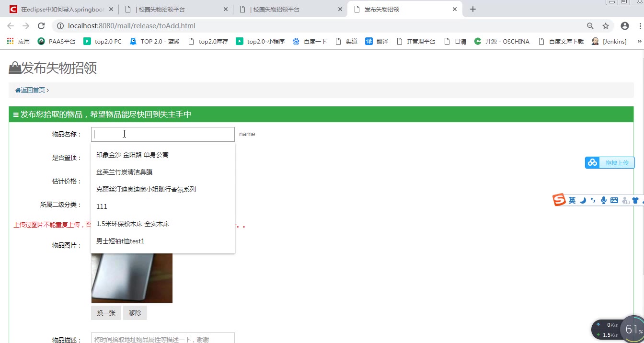Focus the 物品描述 text area
Image resolution: width=644 pixels, height=343 pixels.
pyautogui.click(x=163, y=338)
